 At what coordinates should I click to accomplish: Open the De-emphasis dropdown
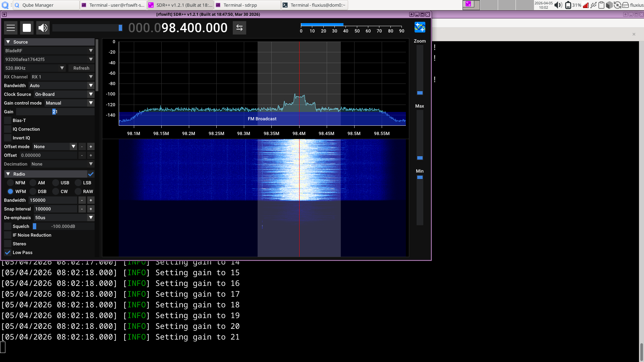pyautogui.click(x=64, y=218)
